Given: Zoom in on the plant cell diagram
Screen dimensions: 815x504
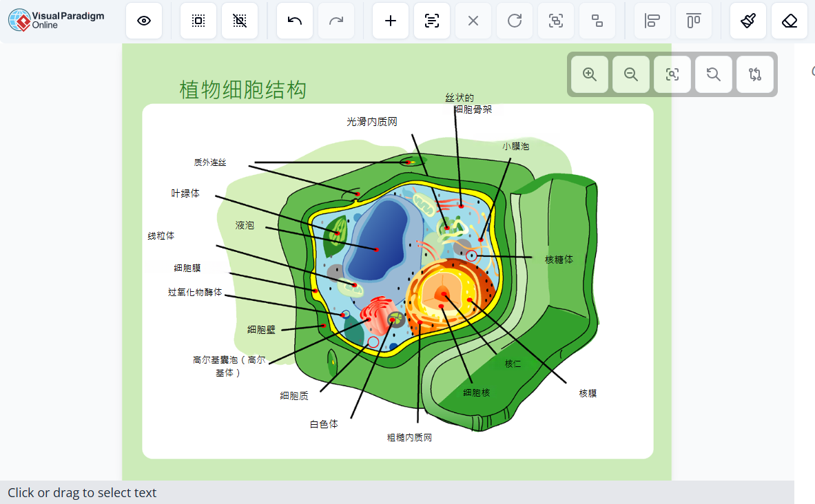Looking at the screenshot, I should (x=589, y=74).
